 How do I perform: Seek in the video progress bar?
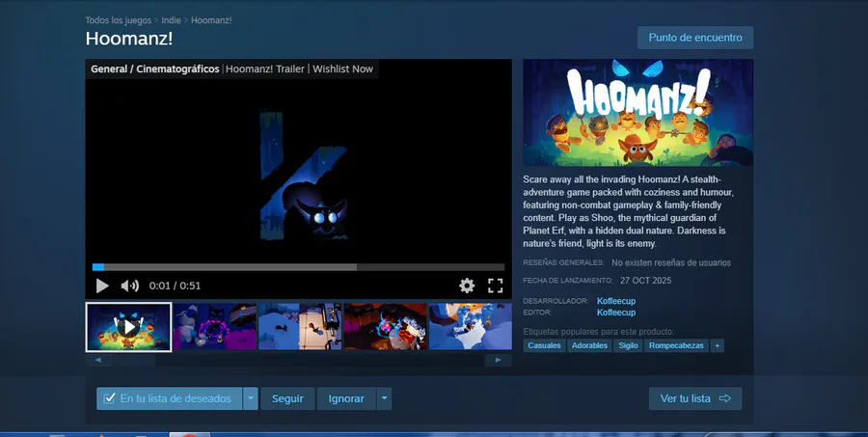tap(298, 267)
